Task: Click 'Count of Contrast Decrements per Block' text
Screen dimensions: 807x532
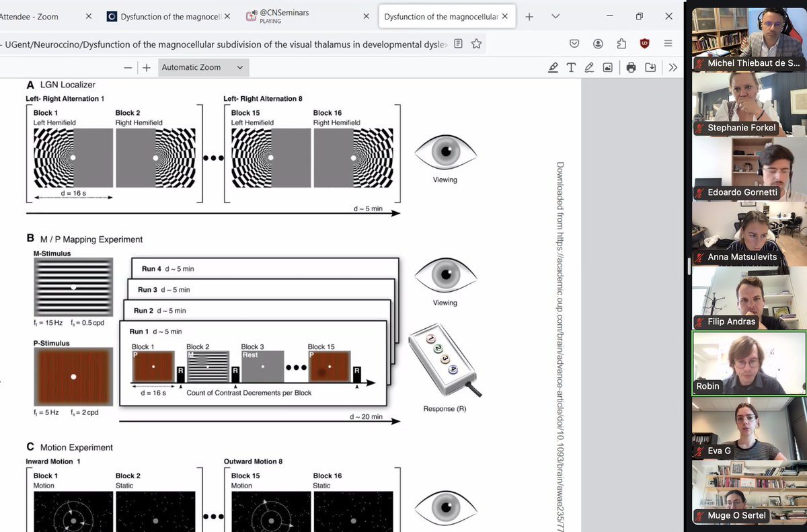Action: (x=249, y=393)
